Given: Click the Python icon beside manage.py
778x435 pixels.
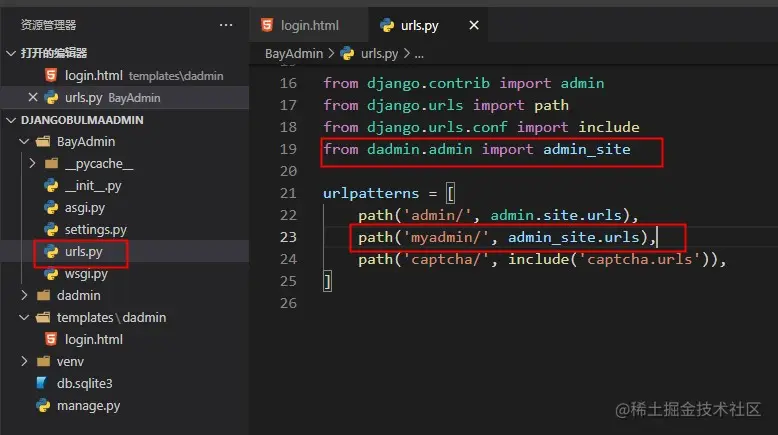Looking at the screenshot, I should (43, 405).
